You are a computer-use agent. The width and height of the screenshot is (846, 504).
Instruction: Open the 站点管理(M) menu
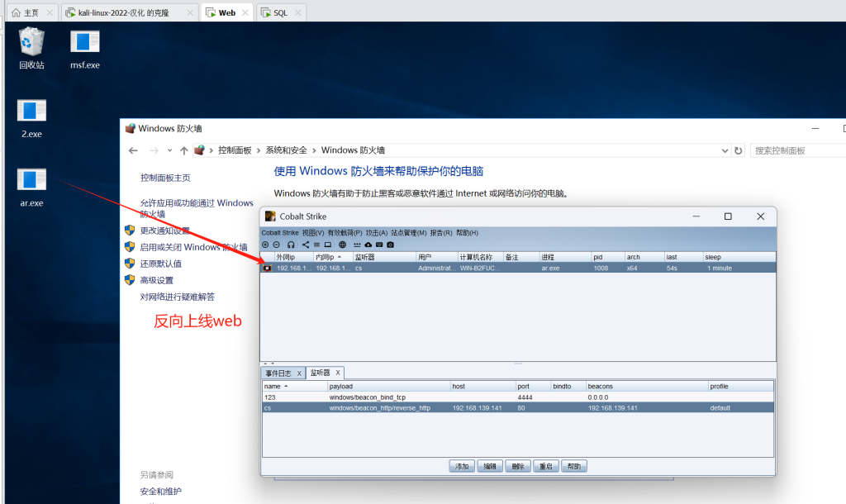(408, 233)
